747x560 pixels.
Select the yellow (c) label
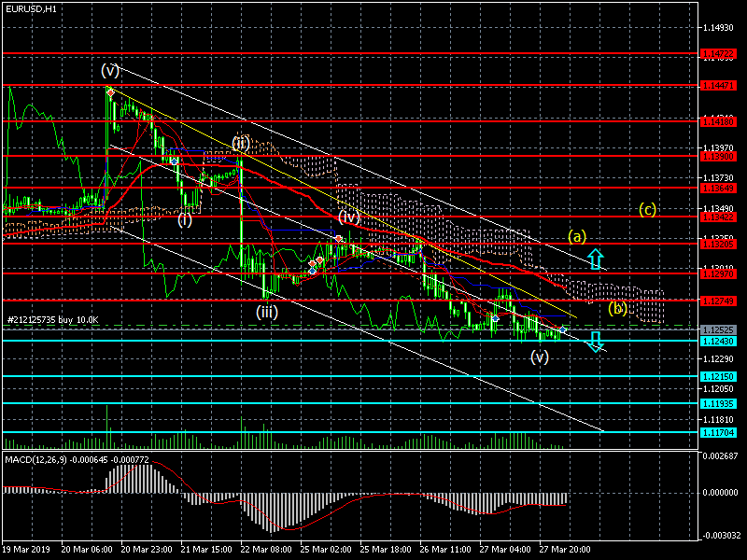(647, 209)
